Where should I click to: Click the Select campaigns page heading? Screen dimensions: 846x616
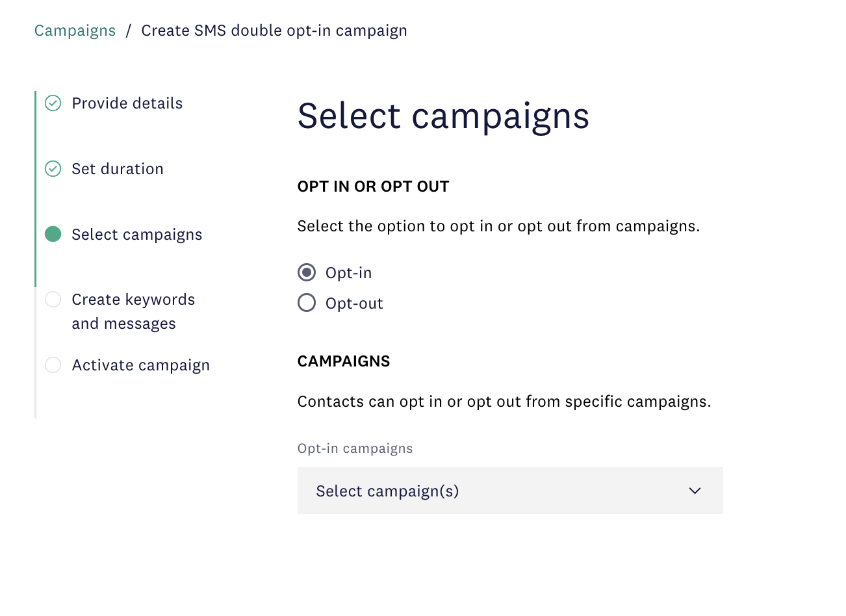pos(444,115)
